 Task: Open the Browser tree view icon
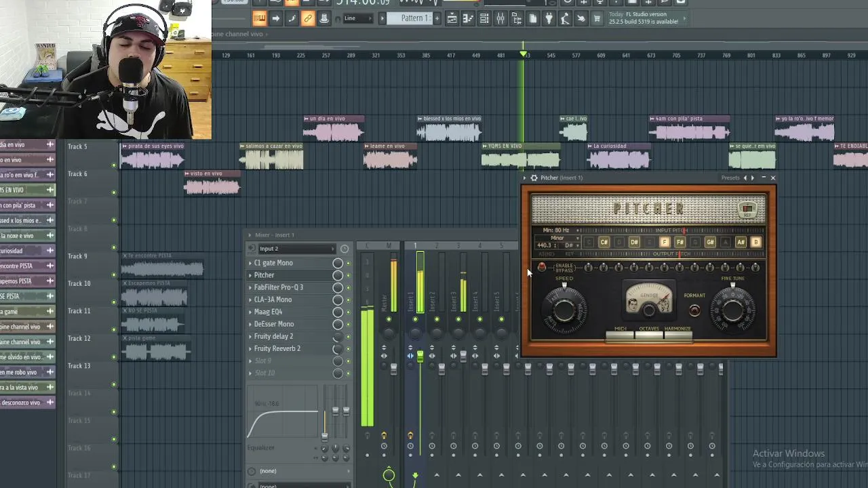point(517,18)
